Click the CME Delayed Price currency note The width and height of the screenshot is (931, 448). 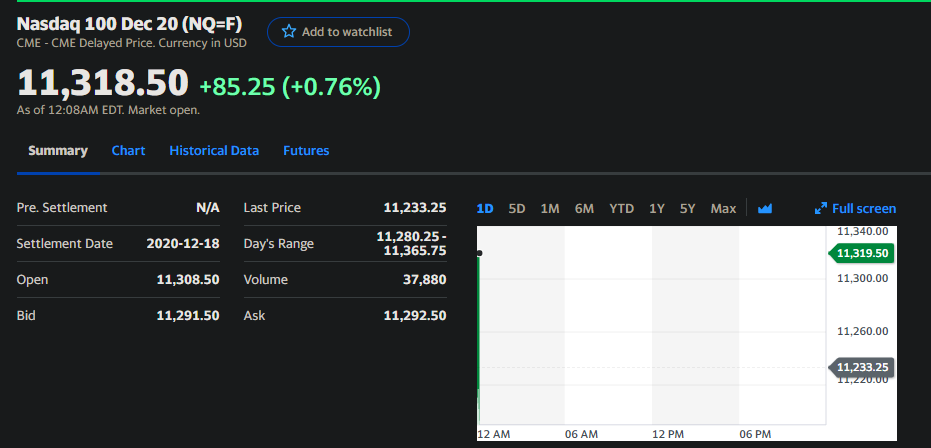click(x=132, y=43)
